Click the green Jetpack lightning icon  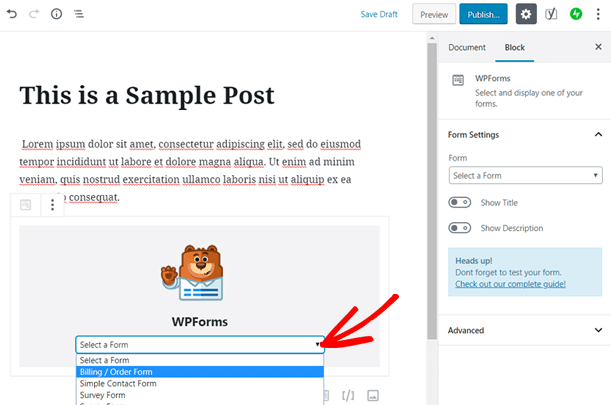[576, 14]
